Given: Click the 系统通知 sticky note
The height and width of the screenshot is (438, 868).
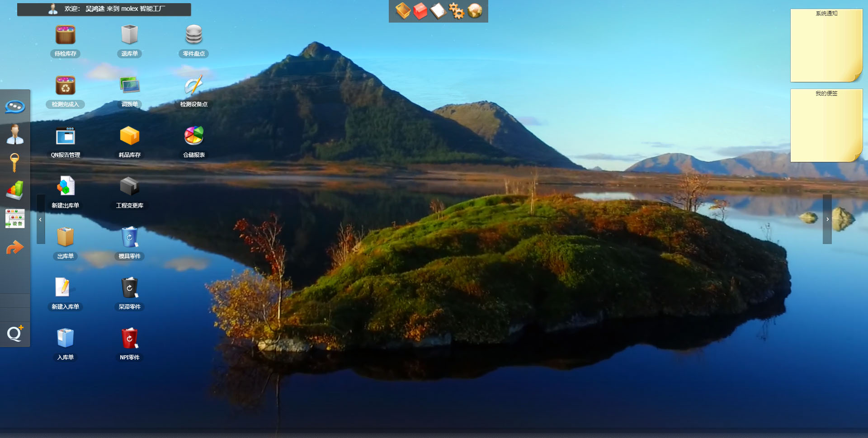Looking at the screenshot, I should point(826,45).
